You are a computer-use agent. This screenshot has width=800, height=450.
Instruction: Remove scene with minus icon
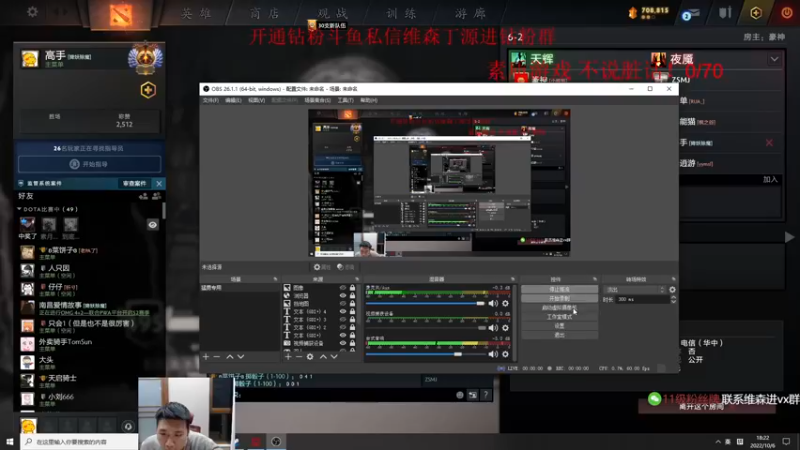[x=217, y=357]
